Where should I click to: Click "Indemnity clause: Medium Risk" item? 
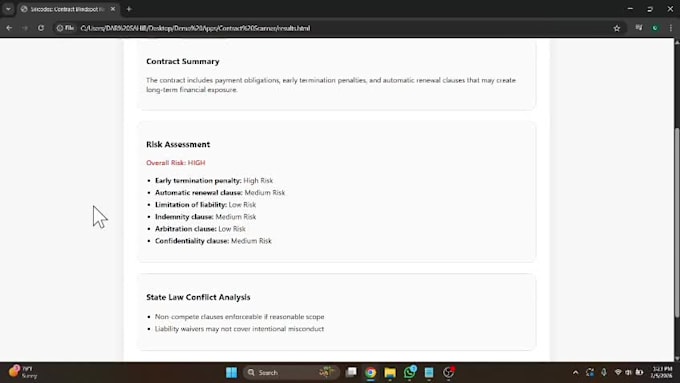[206, 217]
